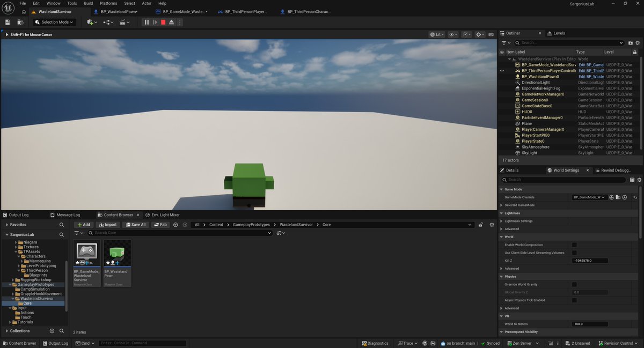This screenshot has width=644, height=348.
Task: Click the World to Meters value field
Action: (x=590, y=324)
